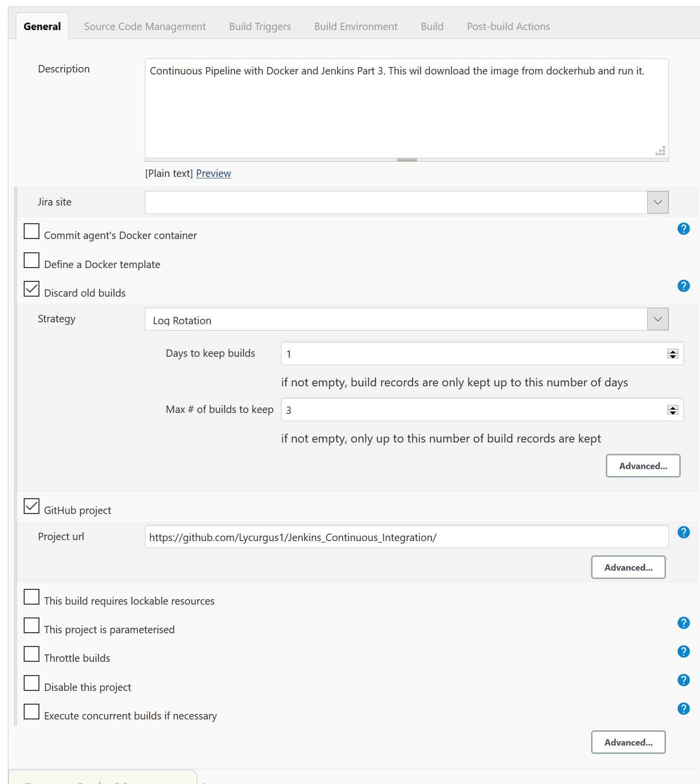Screen dimensions: 700x784
Task: Click the Description text area
Action: pos(407,108)
